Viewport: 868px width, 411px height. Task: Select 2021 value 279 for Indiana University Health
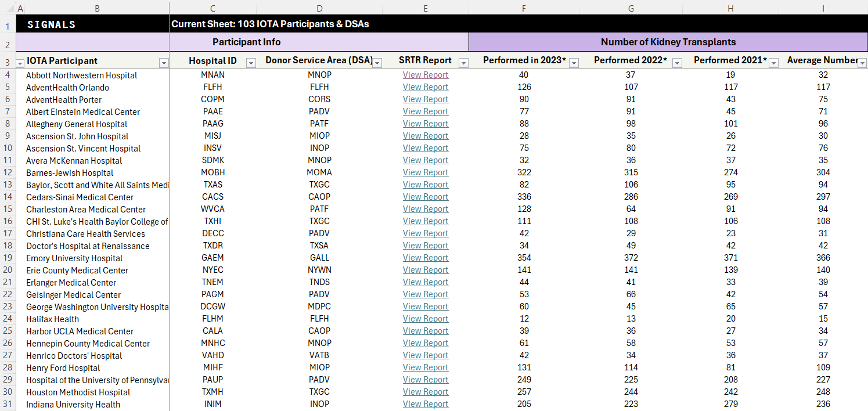click(730, 404)
